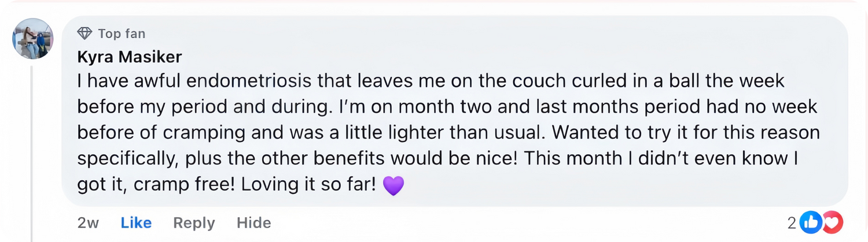This screenshot has height=242, width=868.
Task: Reply to Kyra Masiker's comment
Action: [194, 222]
